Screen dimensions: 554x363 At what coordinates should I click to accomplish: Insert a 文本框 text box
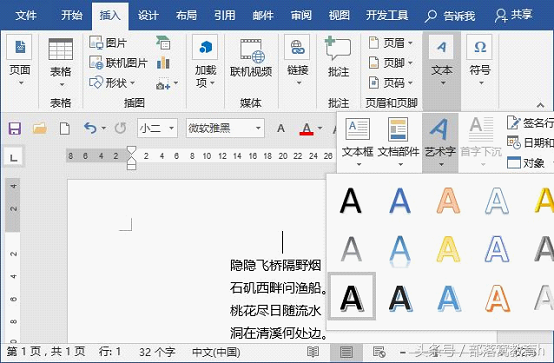tap(358, 142)
